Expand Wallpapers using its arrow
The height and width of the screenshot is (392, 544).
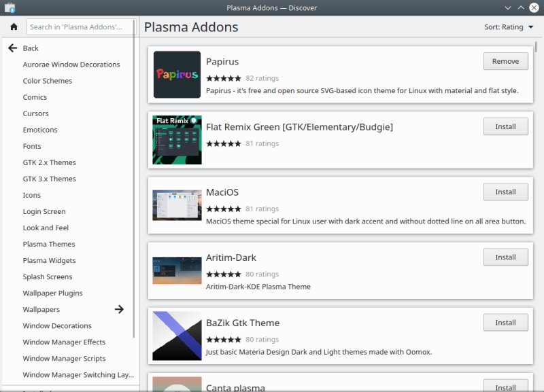pyautogui.click(x=120, y=309)
